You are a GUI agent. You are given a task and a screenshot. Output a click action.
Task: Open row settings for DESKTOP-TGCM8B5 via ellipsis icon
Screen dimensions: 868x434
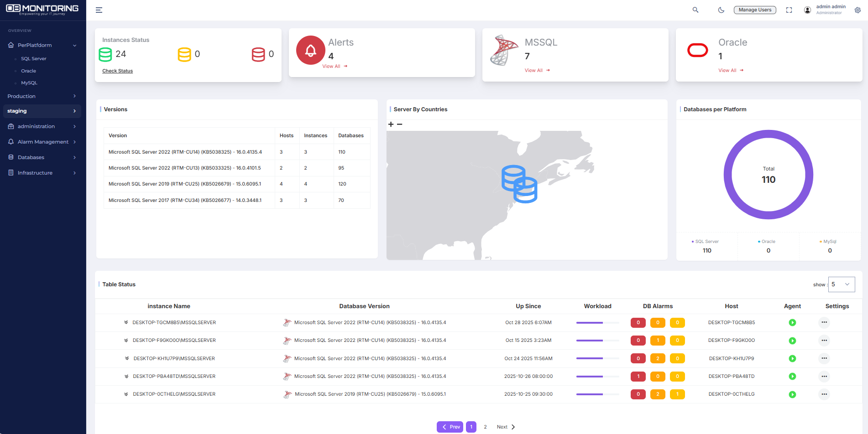824,322
